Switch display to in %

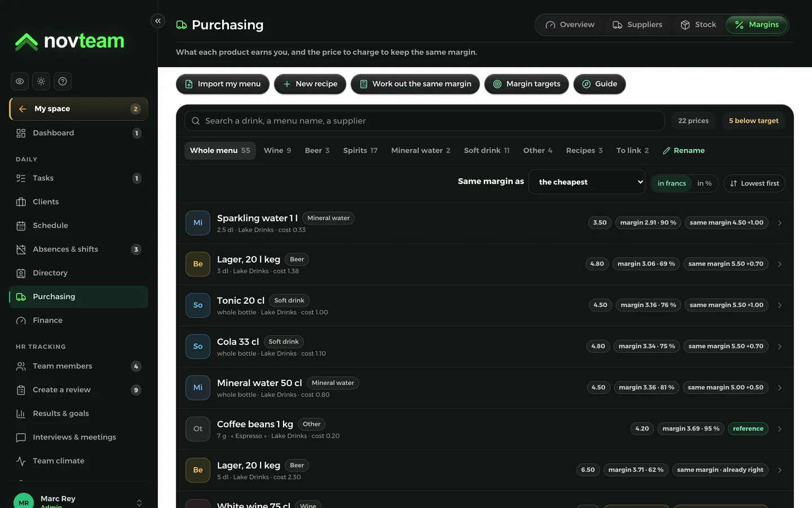[x=704, y=183]
